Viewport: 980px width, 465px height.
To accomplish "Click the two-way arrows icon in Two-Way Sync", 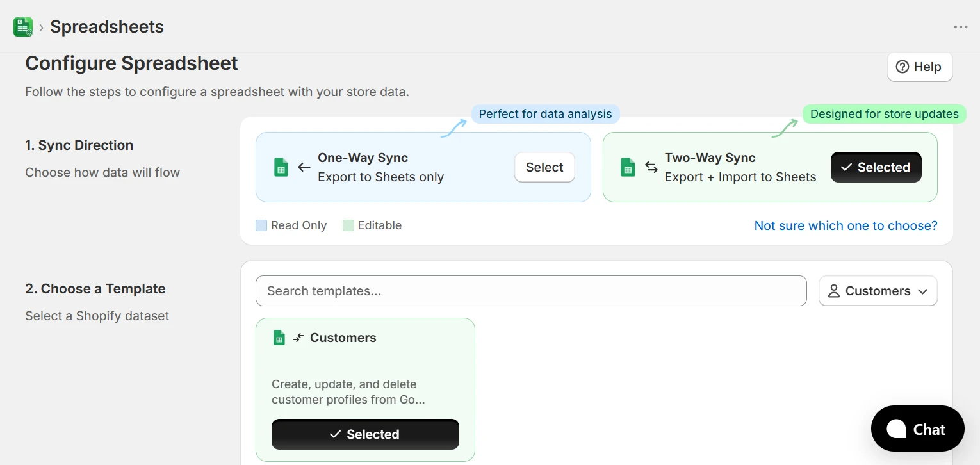I will (651, 167).
